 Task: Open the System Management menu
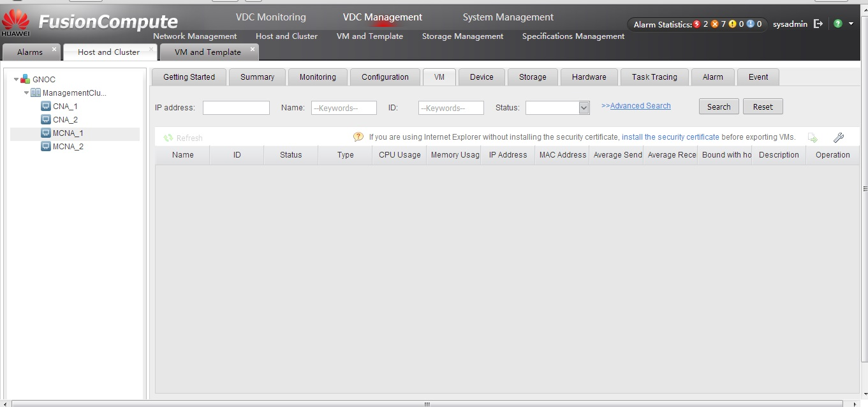click(x=508, y=17)
